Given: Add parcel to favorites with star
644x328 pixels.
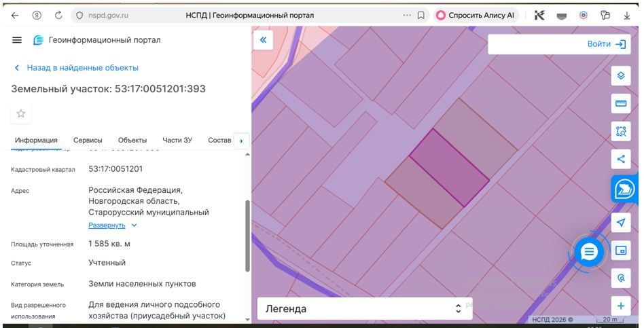Looking at the screenshot, I should (x=21, y=113).
